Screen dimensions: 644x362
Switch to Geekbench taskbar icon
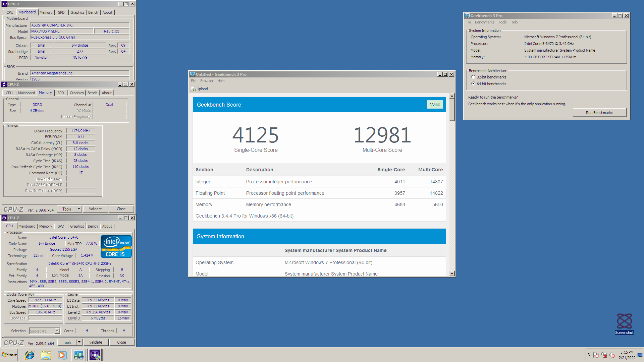[x=79, y=355]
